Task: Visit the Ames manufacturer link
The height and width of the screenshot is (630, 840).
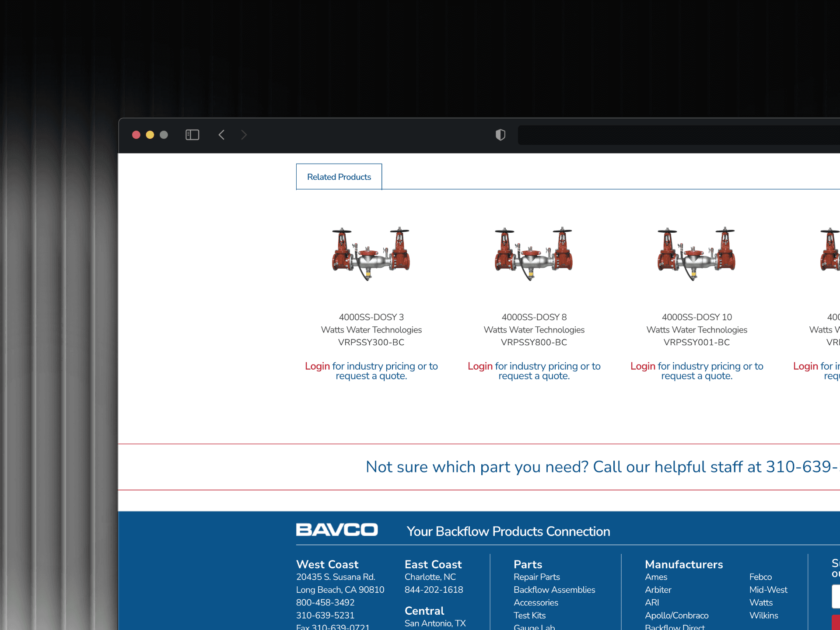Action: 656,577
